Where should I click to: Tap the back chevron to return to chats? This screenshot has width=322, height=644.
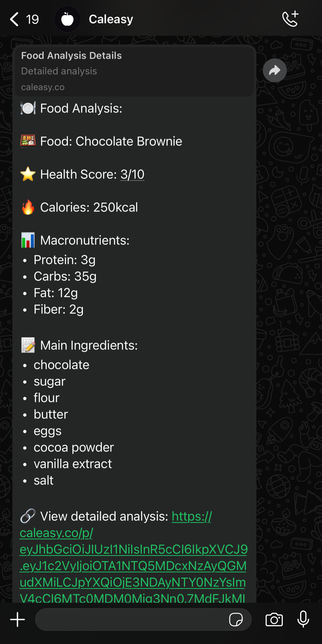click(x=14, y=19)
